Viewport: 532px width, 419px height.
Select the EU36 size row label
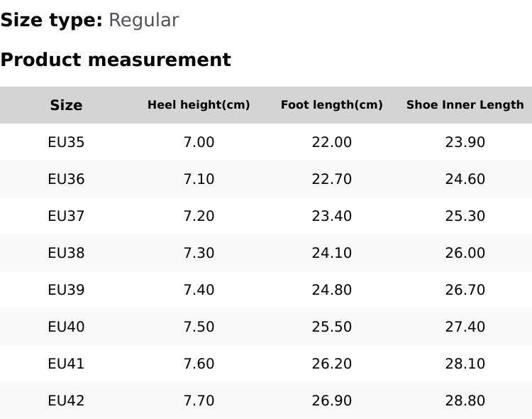tap(66, 179)
